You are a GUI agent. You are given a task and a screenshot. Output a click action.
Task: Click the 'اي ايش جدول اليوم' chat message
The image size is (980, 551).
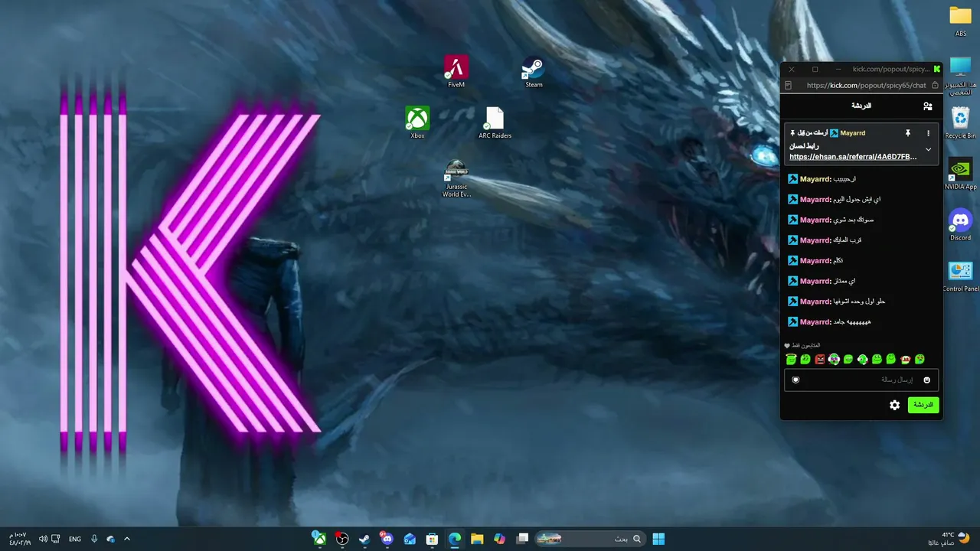857,200
